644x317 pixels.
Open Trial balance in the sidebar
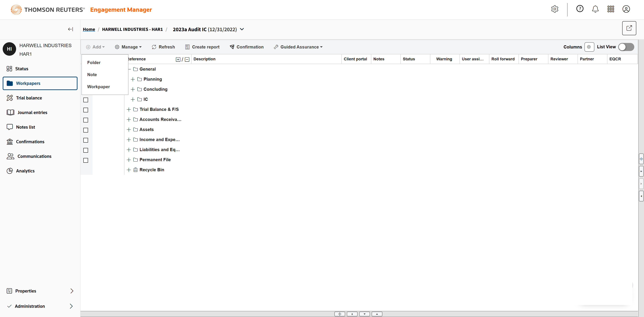pyautogui.click(x=29, y=98)
